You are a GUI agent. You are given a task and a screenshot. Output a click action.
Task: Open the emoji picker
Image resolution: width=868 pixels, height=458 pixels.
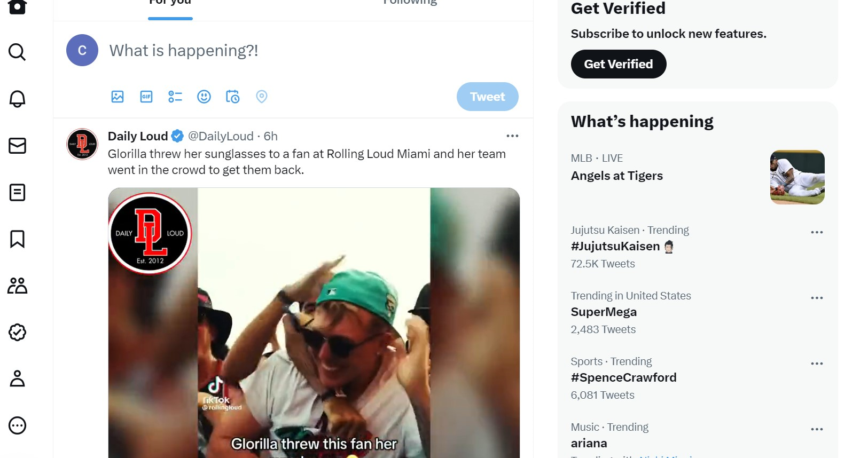pyautogui.click(x=204, y=97)
